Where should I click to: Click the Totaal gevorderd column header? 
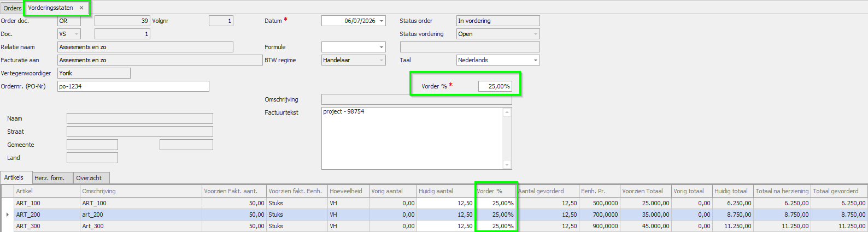(x=839, y=191)
